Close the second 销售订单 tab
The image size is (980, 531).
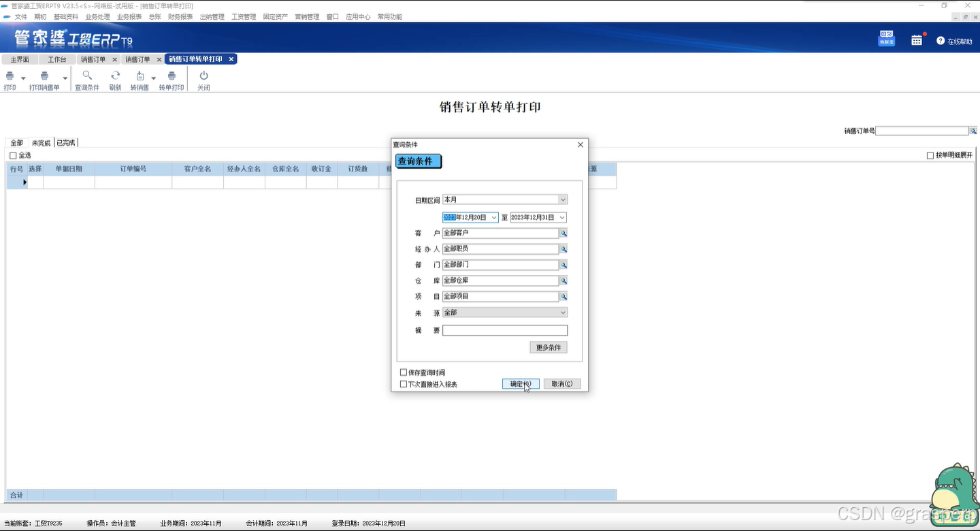point(159,59)
